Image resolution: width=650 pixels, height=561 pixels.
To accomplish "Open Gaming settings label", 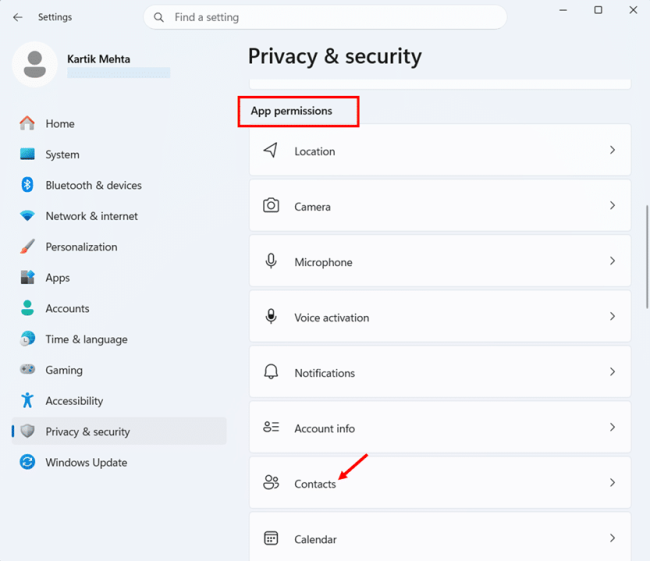I will [x=64, y=370].
